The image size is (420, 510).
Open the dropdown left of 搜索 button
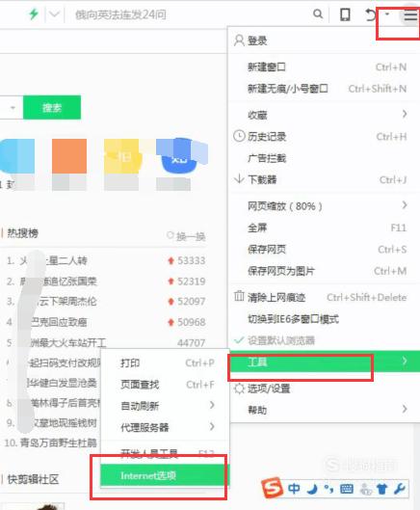click(12, 108)
